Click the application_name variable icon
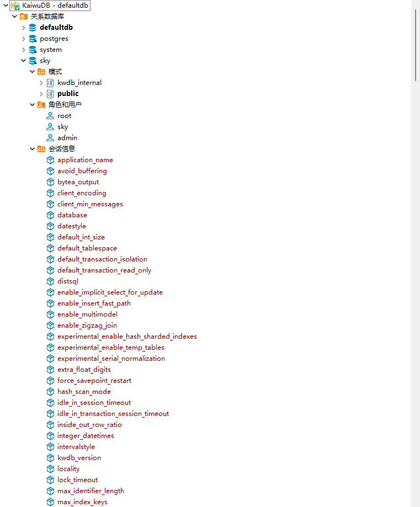 click(50, 160)
